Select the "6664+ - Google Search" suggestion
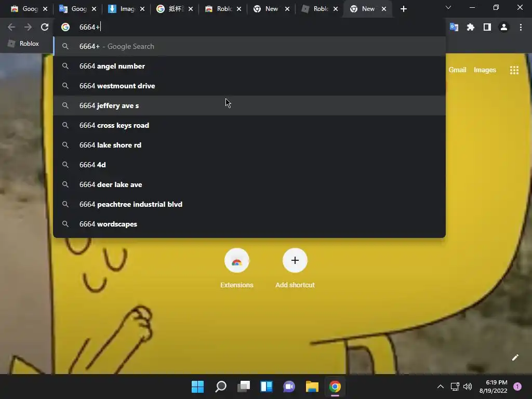 click(x=249, y=46)
